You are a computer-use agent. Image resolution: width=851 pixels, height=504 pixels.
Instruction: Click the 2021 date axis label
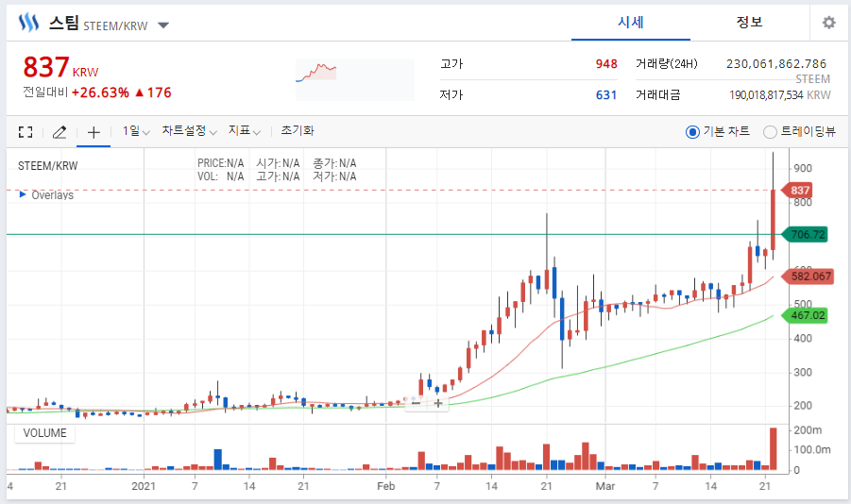(x=144, y=486)
